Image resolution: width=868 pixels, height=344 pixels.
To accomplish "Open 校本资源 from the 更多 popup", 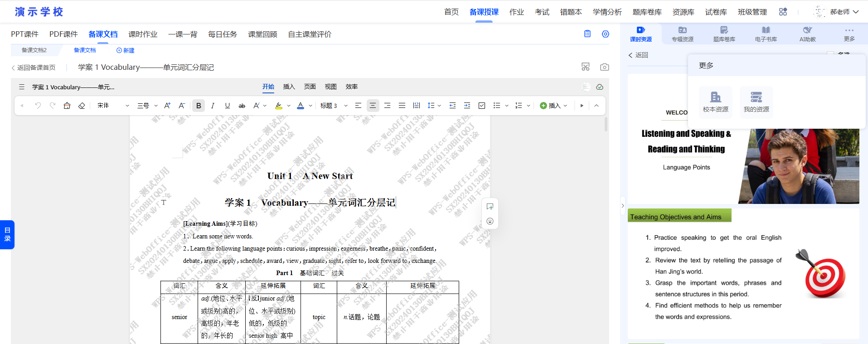I will [x=715, y=102].
